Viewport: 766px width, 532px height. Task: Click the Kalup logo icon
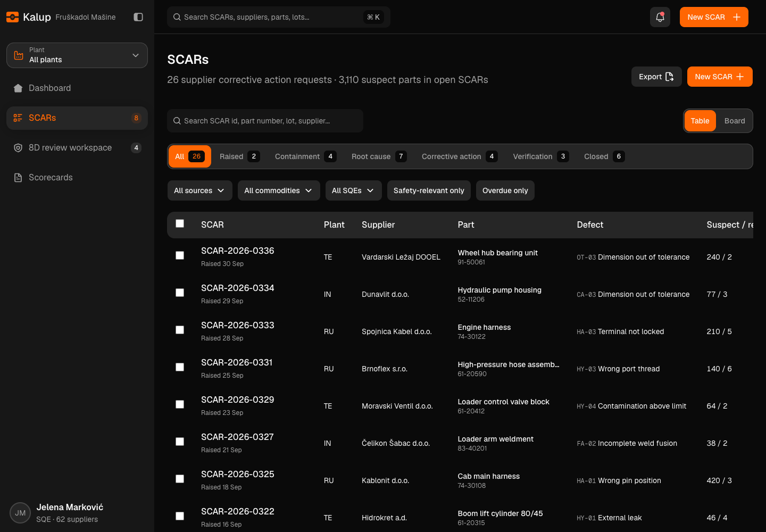[x=13, y=17]
